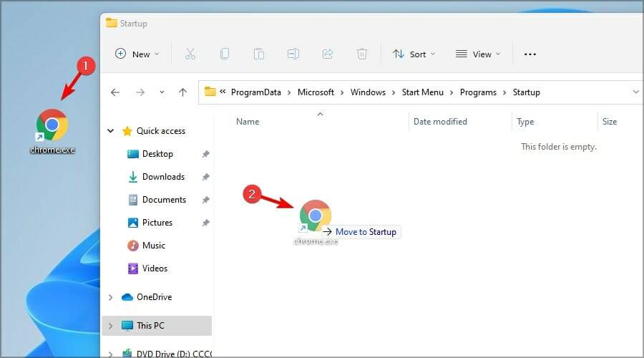Click the Delete trash can icon

[x=362, y=54]
